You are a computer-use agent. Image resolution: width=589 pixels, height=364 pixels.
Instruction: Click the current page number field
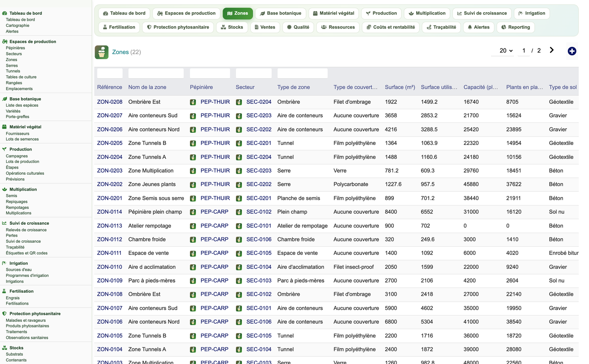point(524,50)
